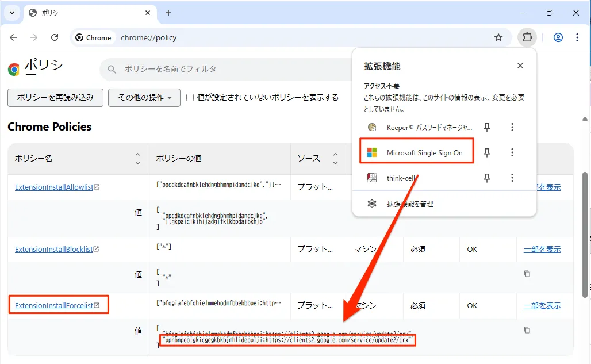Screen dimensions: 591x364
Task: Open more options for think-cell extension
Action: click(512, 178)
